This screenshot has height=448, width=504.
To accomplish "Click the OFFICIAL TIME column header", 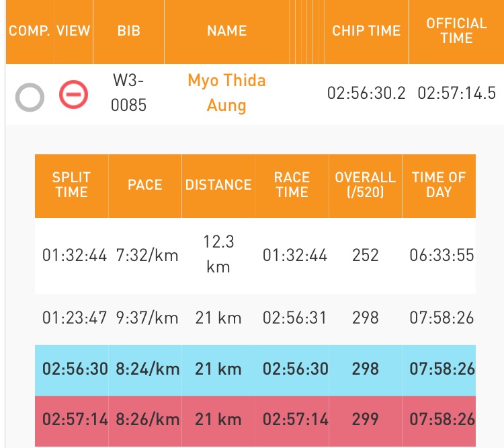I will 456,31.
